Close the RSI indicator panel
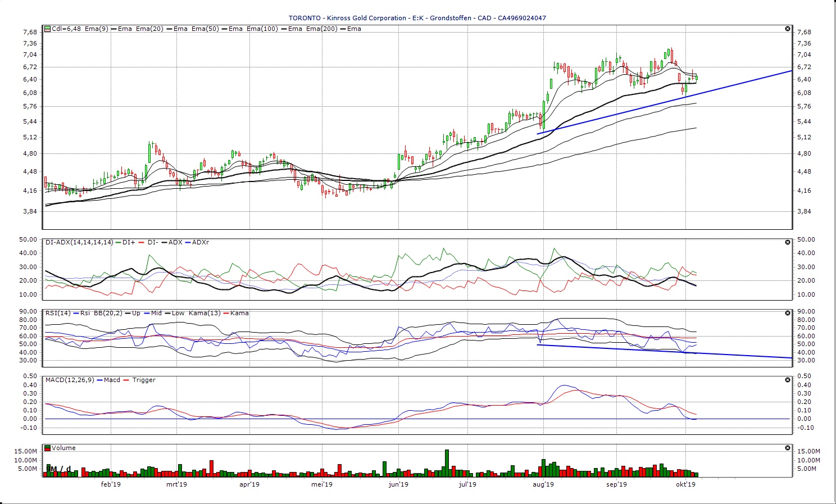Screen dimensions: 836x504 click(787, 313)
